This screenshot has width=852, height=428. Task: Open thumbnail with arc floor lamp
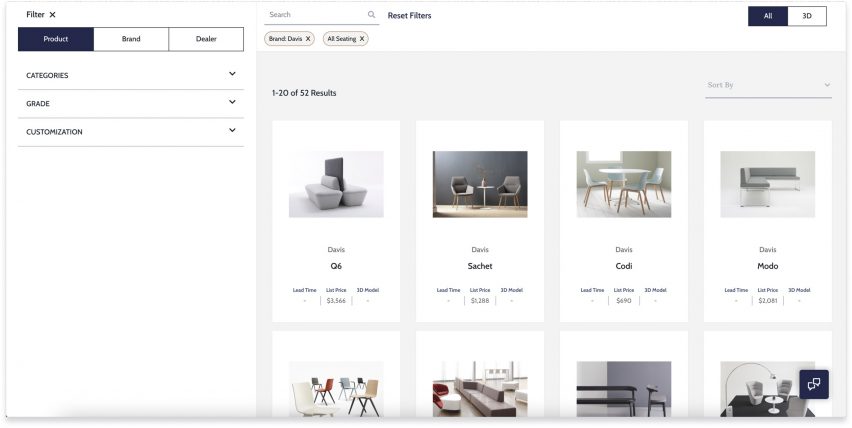click(768, 389)
